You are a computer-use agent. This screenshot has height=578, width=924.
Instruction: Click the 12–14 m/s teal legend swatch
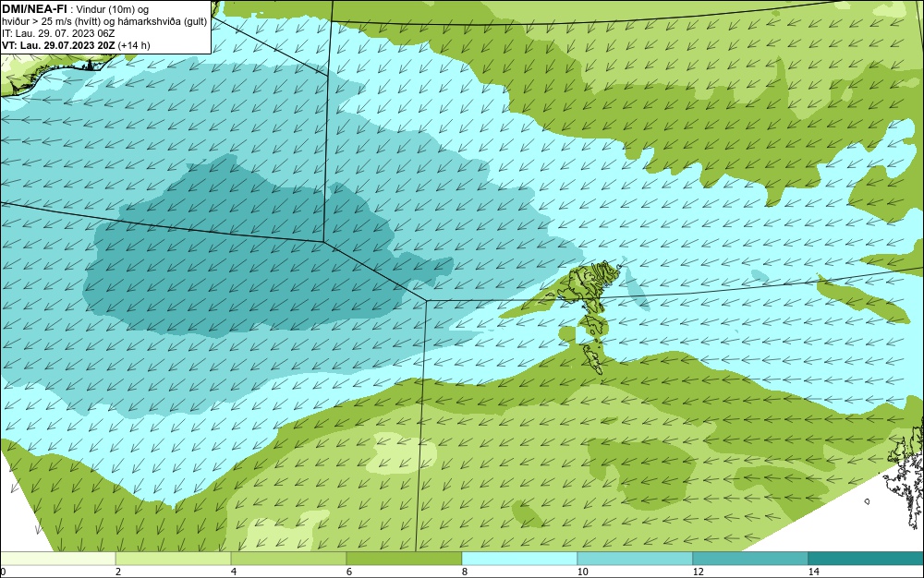point(750,558)
